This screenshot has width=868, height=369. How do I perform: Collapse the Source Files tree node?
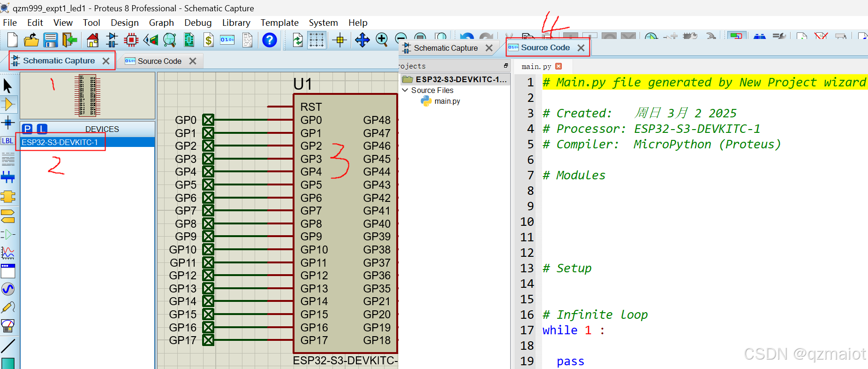[x=405, y=90]
